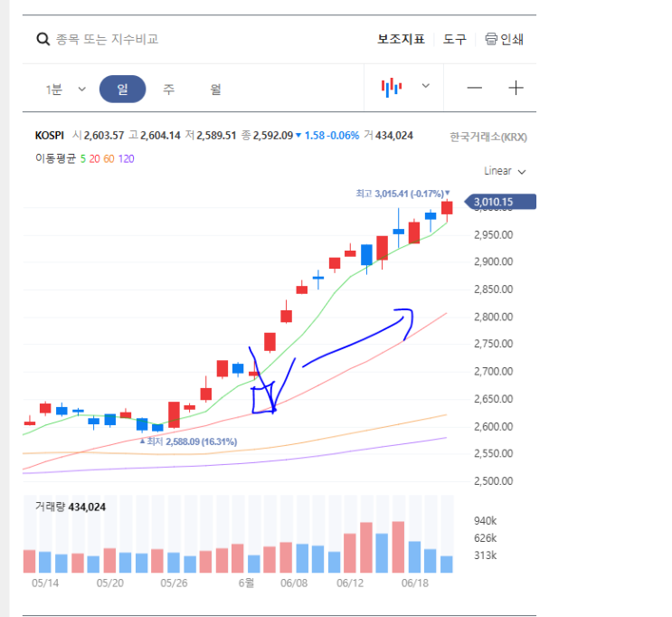Click the printer icon
Image resolution: width=672 pixels, height=617 pixels.
click(491, 39)
